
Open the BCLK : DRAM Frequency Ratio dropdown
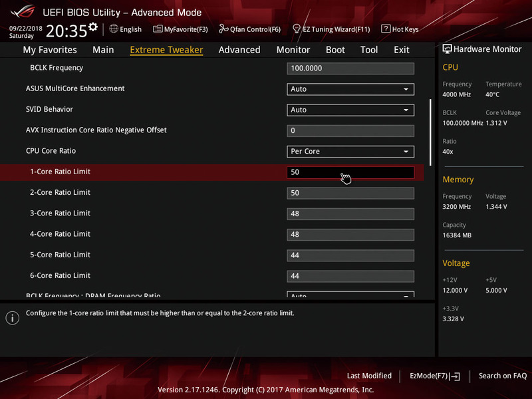click(406, 295)
